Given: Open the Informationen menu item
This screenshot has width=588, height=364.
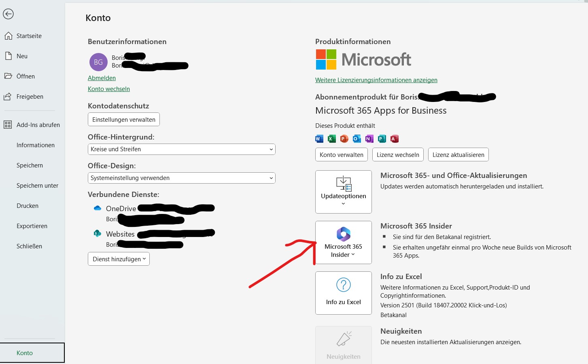Looking at the screenshot, I should click(x=36, y=145).
